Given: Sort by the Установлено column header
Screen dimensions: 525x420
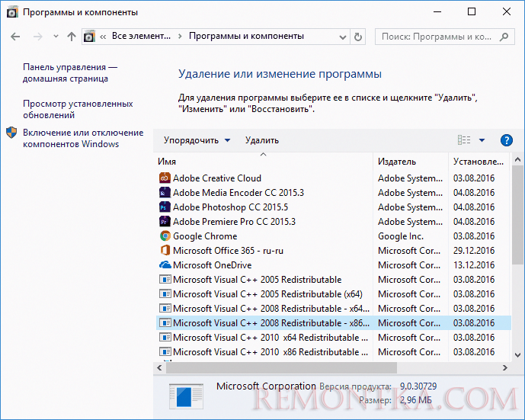Looking at the screenshot, I should [x=479, y=162].
